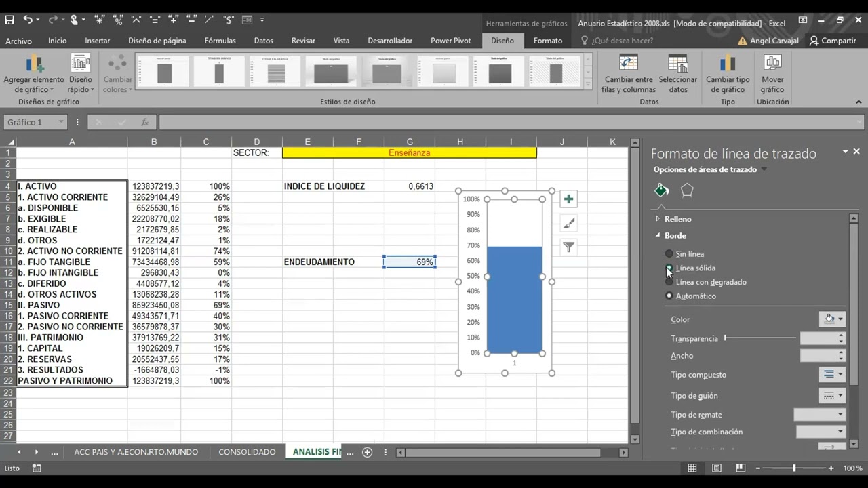Switch to the Formato tab
The width and height of the screenshot is (868, 488).
(x=547, y=41)
